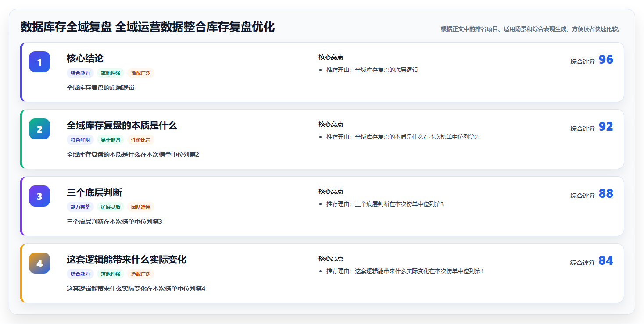Image resolution: width=644 pixels, height=324 pixels.
Task: Click the score 96
Action: (606, 60)
